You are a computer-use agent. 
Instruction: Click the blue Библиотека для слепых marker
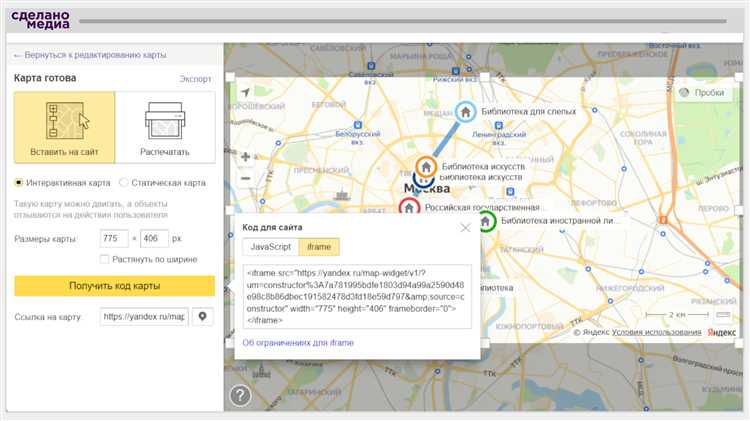click(465, 112)
